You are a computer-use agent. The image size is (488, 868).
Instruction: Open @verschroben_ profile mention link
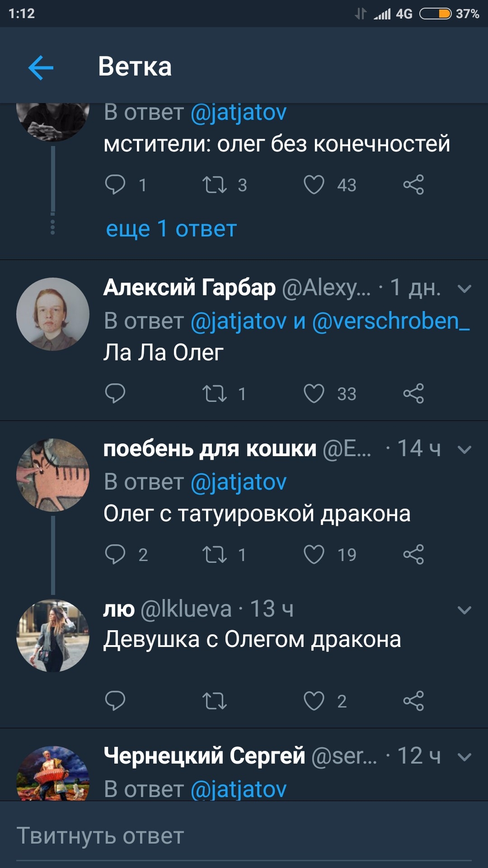(x=391, y=321)
